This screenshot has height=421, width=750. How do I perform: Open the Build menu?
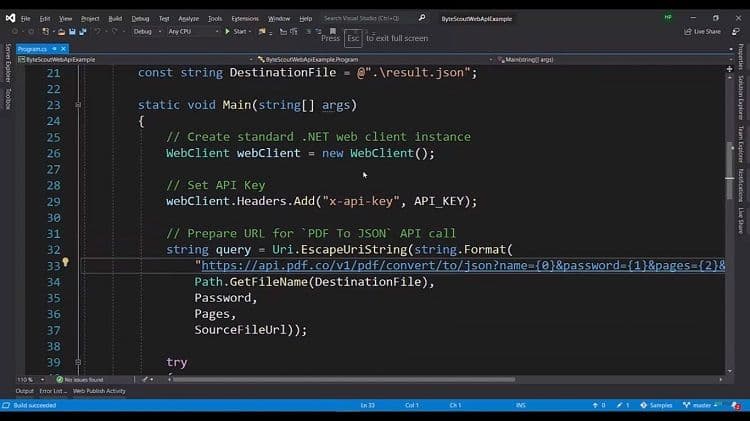click(x=116, y=18)
